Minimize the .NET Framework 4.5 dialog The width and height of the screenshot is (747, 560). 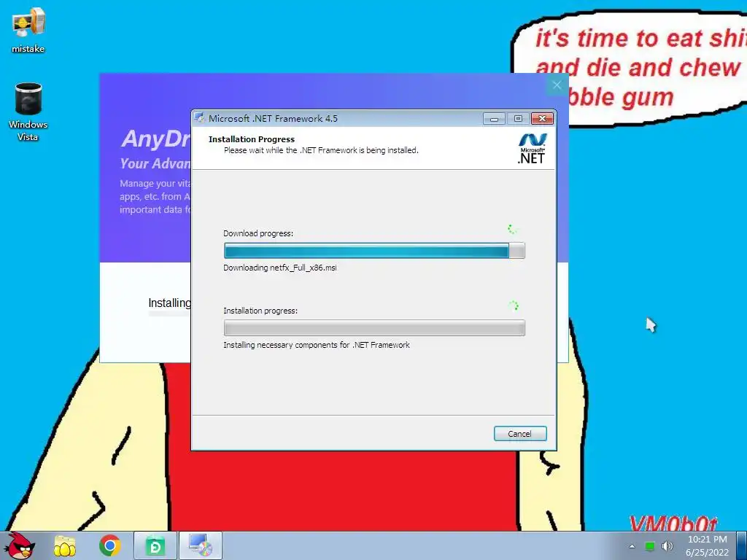494,119
